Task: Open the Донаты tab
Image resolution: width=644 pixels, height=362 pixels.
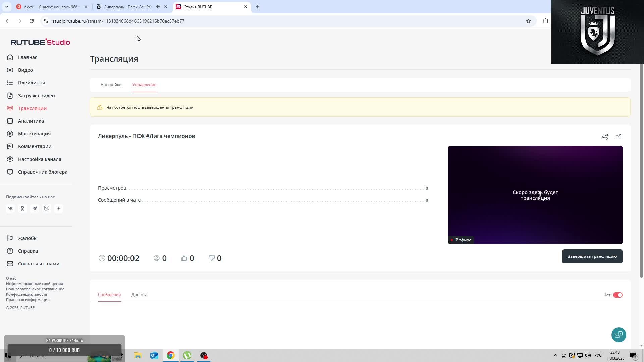Action: pyautogui.click(x=139, y=295)
